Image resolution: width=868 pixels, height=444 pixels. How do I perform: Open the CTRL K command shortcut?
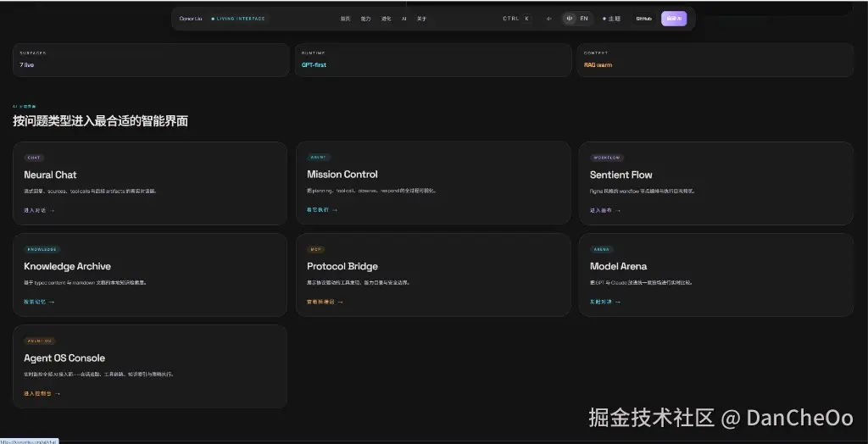click(x=516, y=19)
